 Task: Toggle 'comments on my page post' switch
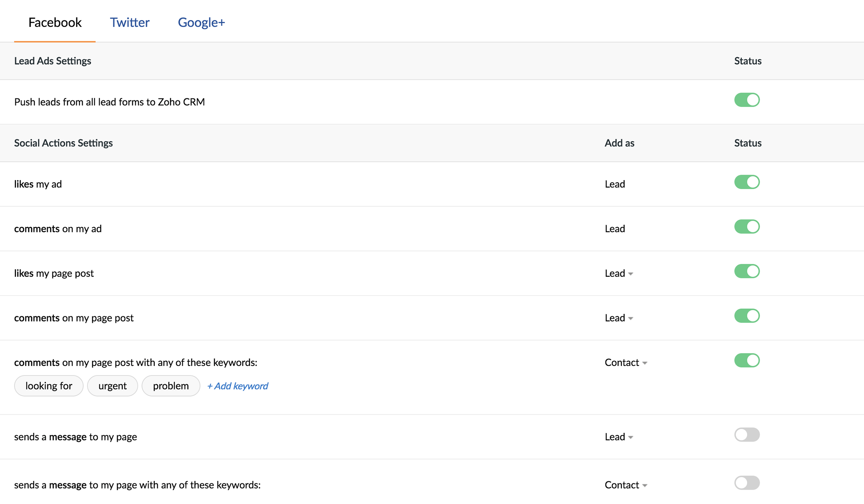click(747, 316)
